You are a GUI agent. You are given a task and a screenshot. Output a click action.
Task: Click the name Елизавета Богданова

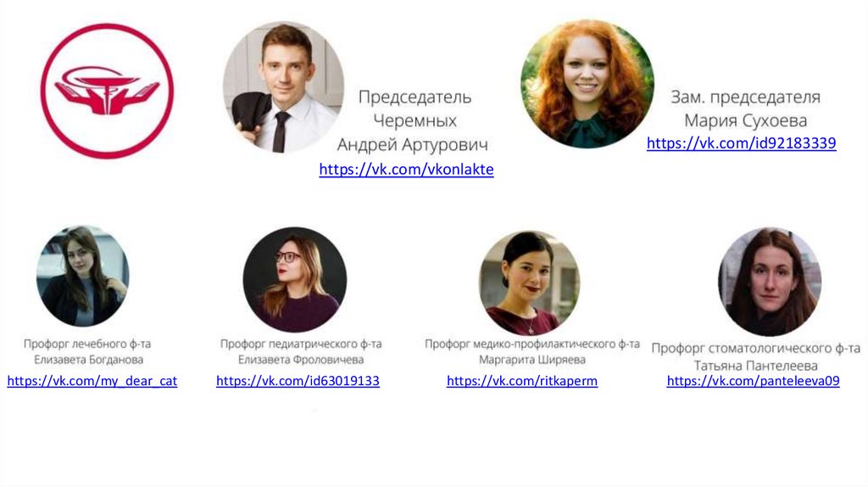coord(88,360)
